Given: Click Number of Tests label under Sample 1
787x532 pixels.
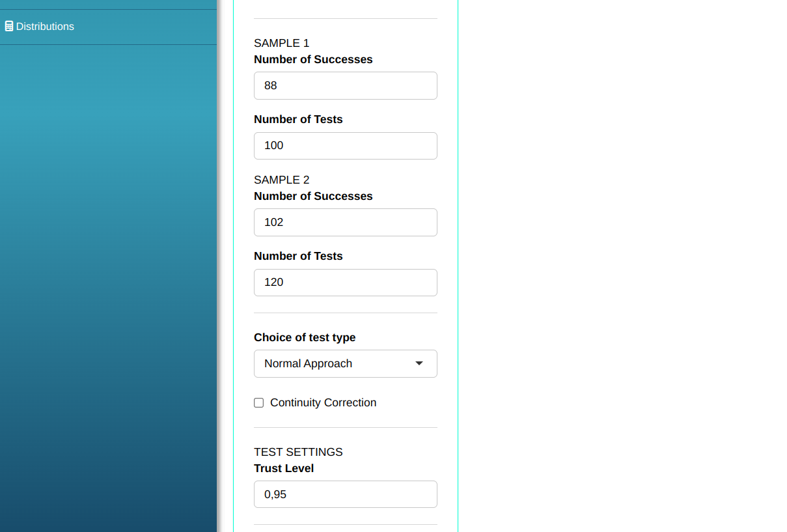Looking at the screenshot, I should coord(298,120).
